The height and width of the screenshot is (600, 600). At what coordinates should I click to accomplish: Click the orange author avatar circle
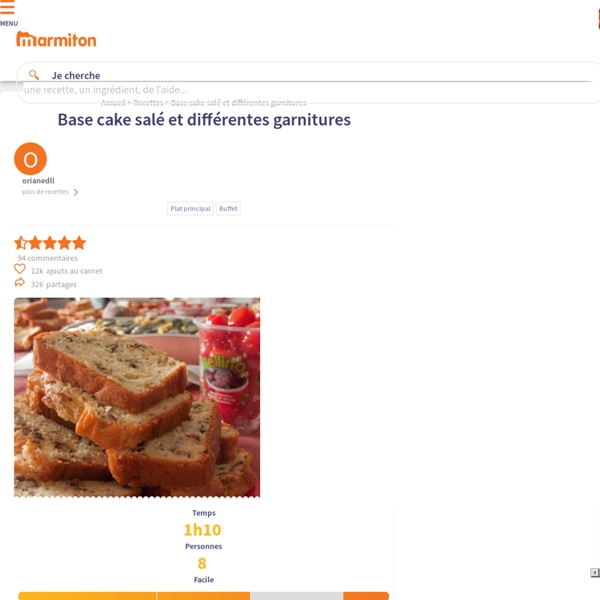[30, 159]
